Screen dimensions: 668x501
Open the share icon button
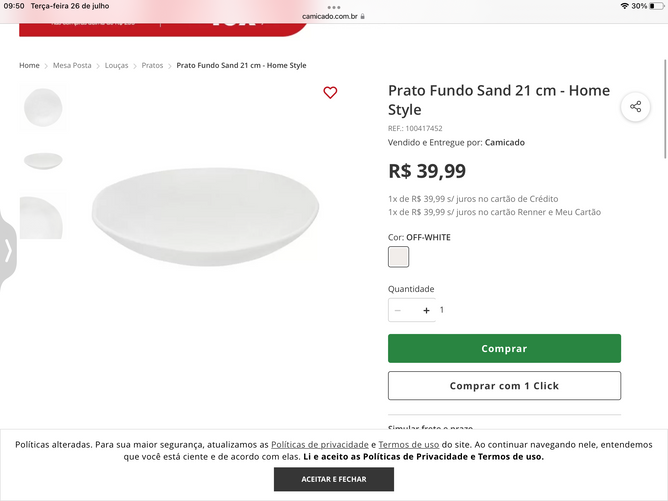635,106
